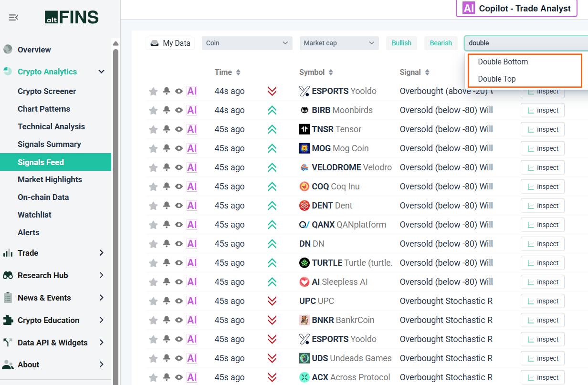This screenshot has height=385, width=588.
Task: Toggle watch eye on MOG Mog Coin row
Action: point(179,148)
